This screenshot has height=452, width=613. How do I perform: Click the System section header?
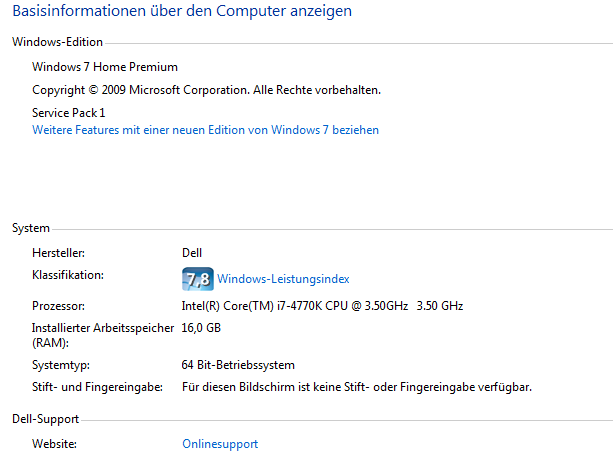[31, 228]
